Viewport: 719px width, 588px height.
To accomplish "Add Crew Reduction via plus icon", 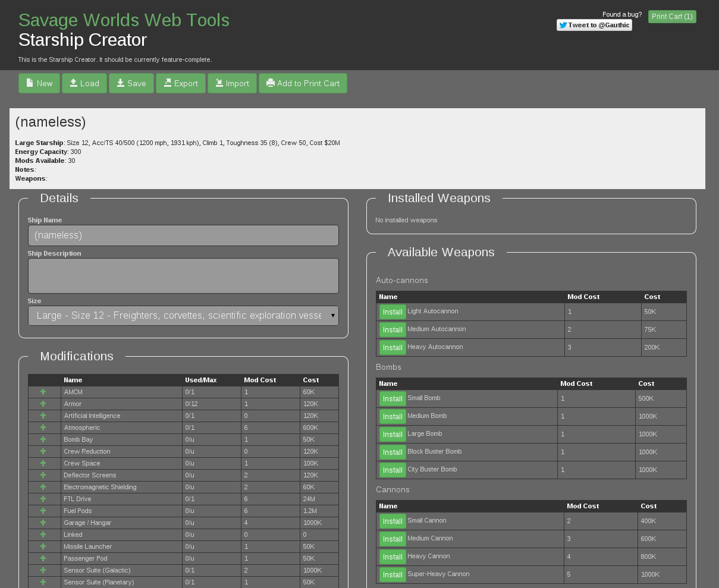I will [43, 451].
